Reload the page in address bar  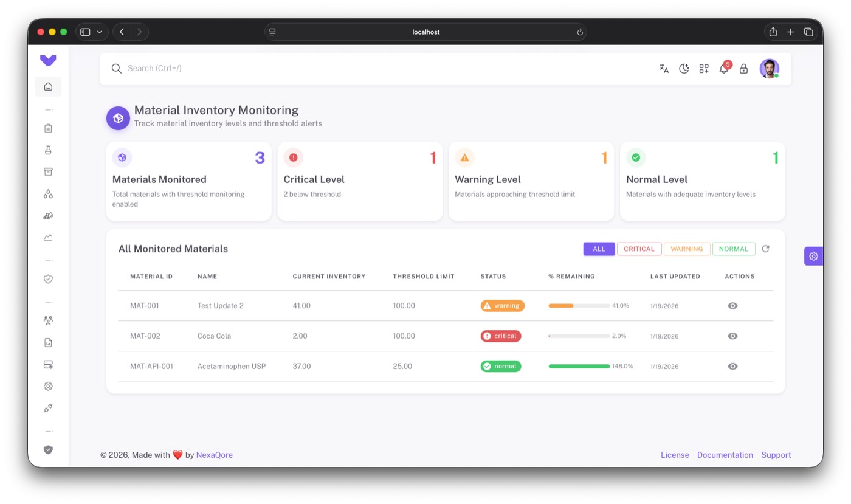(580, 32)
